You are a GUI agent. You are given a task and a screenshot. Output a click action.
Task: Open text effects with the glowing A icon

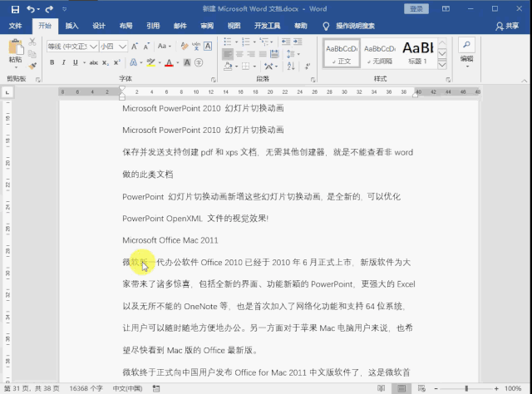tap(133, 62)
